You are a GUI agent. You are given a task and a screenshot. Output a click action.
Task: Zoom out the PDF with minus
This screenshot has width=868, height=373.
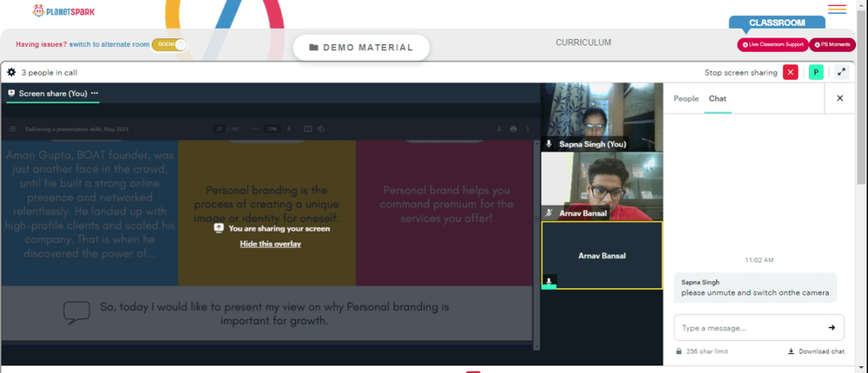click(255, 129)
